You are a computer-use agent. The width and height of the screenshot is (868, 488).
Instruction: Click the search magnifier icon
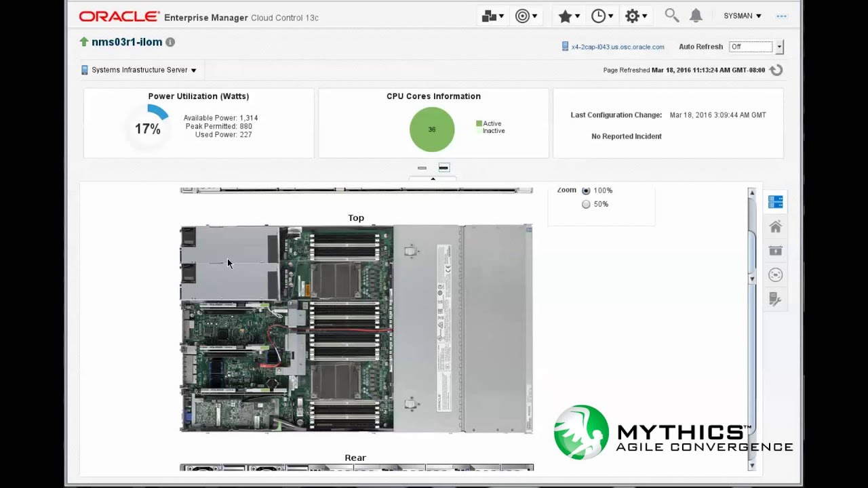671,16
